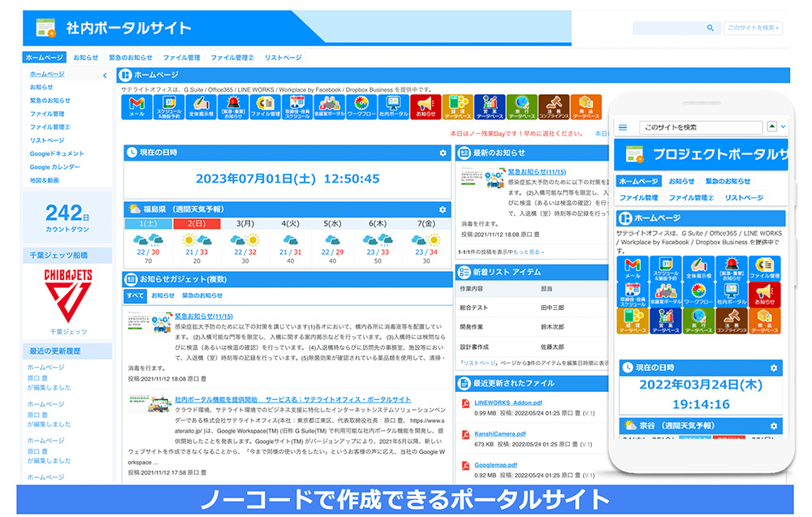Open the red お知らせ megaphone icon in desktop view
Viewport: 812px width, 517px height.
coord(425,107)
